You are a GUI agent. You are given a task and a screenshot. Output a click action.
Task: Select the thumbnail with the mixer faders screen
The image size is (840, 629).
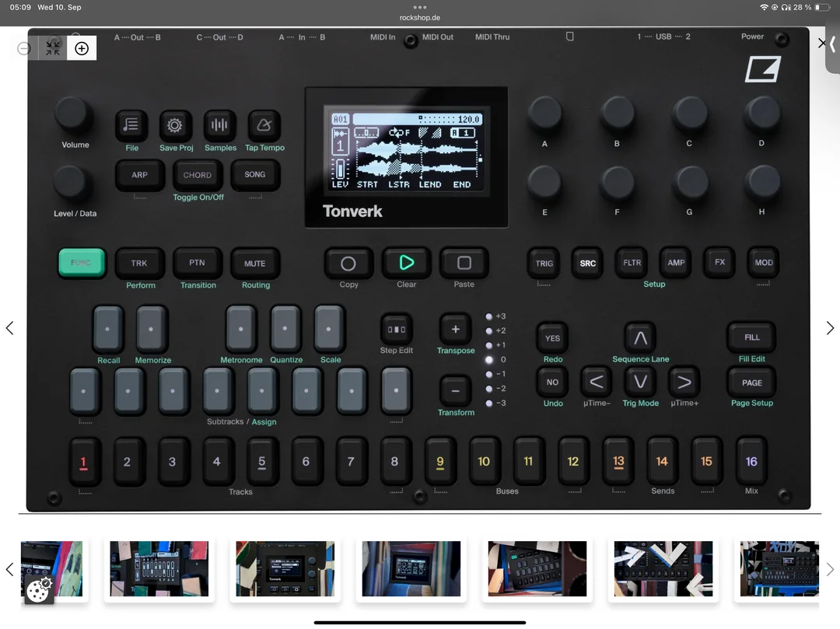pos(159,569)
